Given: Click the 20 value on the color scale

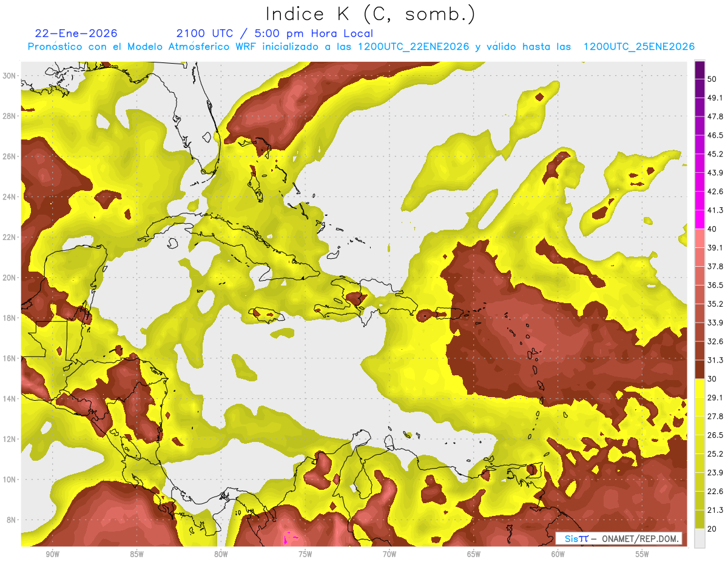Looking at the screenshot, I should coord(712,530).
